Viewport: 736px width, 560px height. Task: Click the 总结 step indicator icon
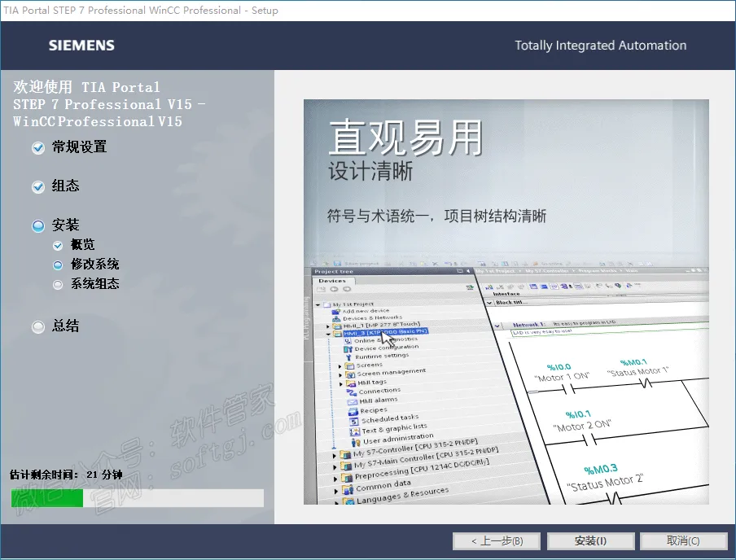pos(38,326)
